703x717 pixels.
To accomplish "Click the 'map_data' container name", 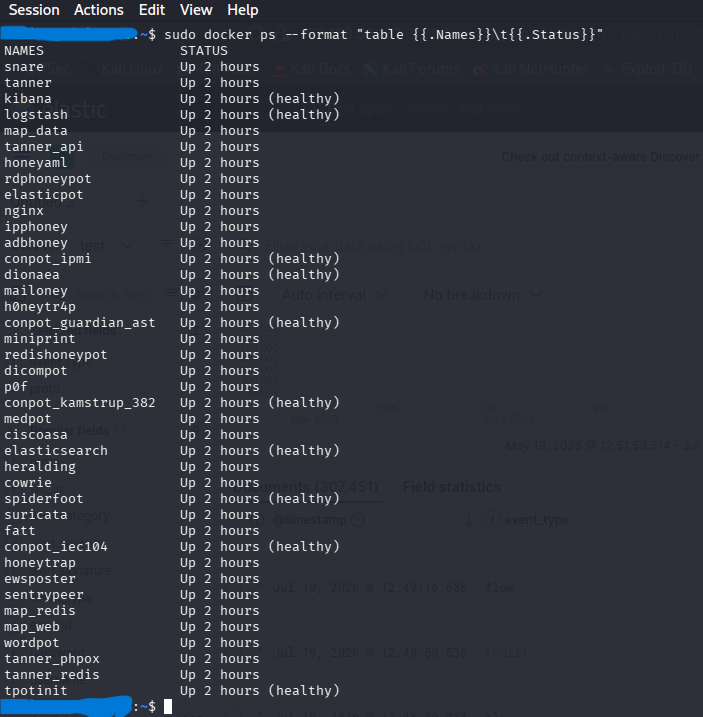I will pyautogui.click(x=36, y=131).
